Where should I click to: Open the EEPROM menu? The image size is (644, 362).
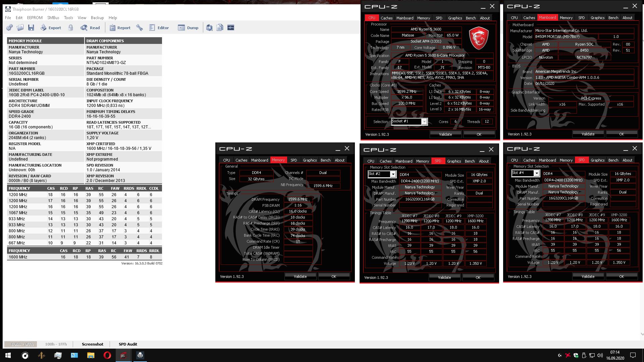click(35, 18)
